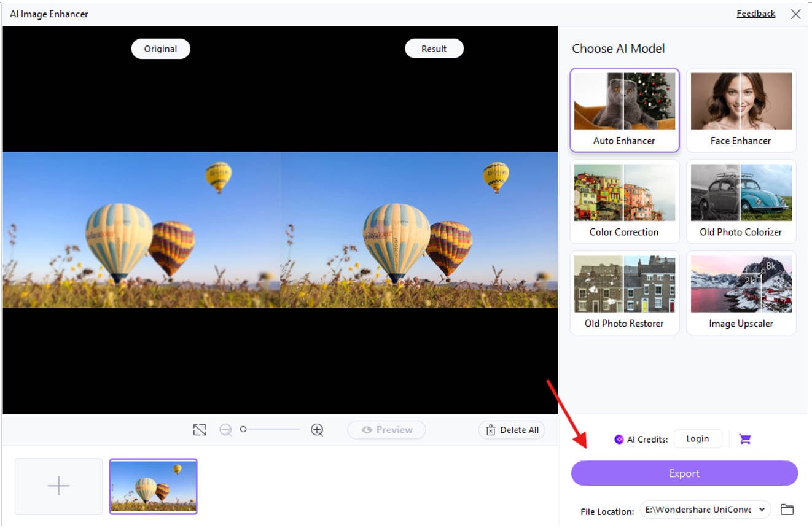Choose the Face Enhancer model
812x528 pixels.
pyautogui.click(x=741, y=110)
